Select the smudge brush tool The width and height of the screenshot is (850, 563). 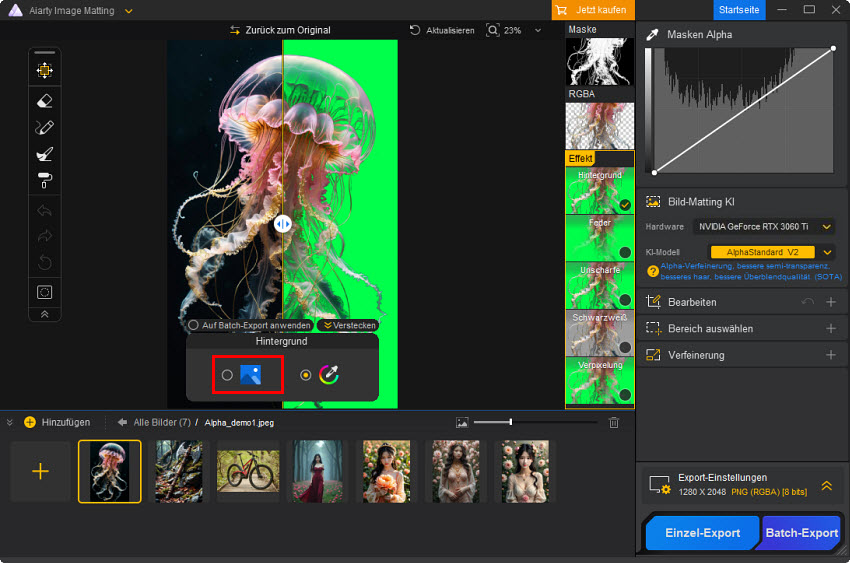point(44,154)
